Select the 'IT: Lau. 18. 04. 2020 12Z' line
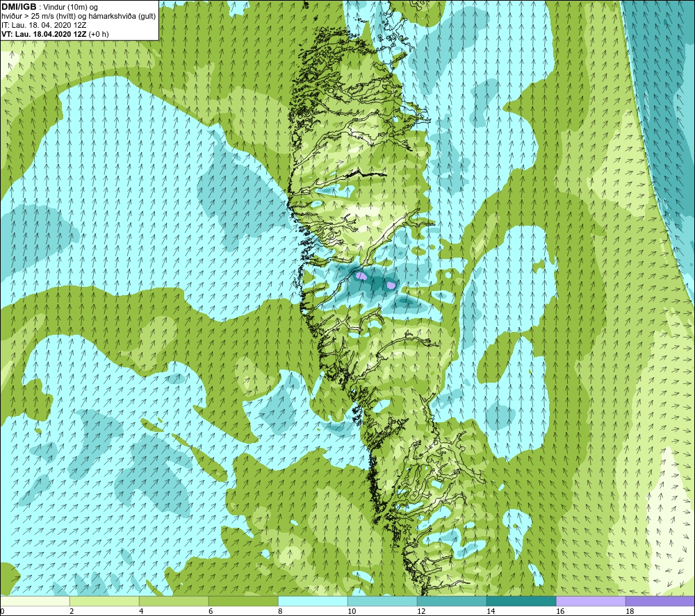This screenshot has width=695, height=616. coord(44,25)
